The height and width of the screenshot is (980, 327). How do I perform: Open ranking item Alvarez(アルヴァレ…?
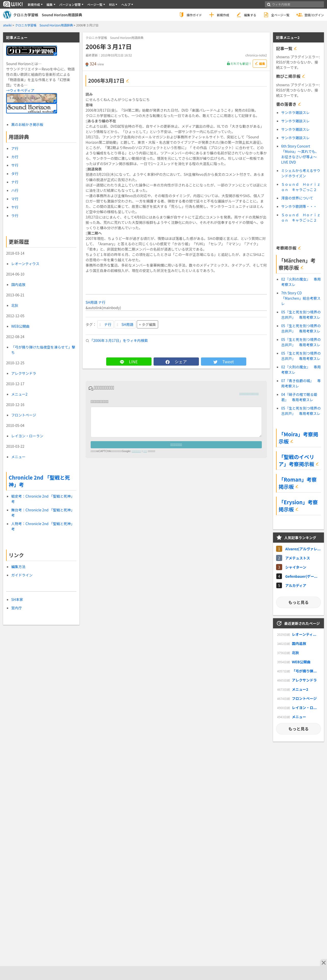click(x=303, y=549)
